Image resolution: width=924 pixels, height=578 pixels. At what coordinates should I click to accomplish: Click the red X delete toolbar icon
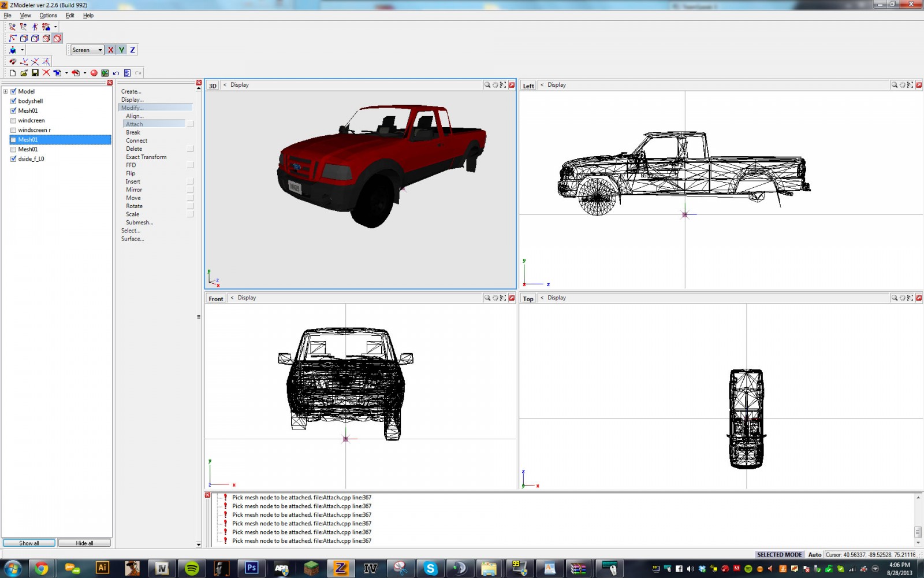coord(46,73)
